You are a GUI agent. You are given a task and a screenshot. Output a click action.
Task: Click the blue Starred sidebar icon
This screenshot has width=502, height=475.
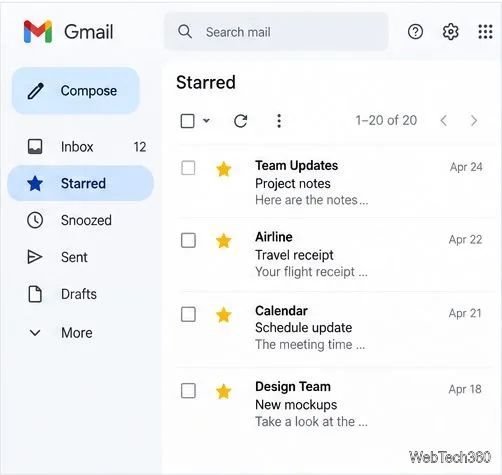click(x=35, y=183)
